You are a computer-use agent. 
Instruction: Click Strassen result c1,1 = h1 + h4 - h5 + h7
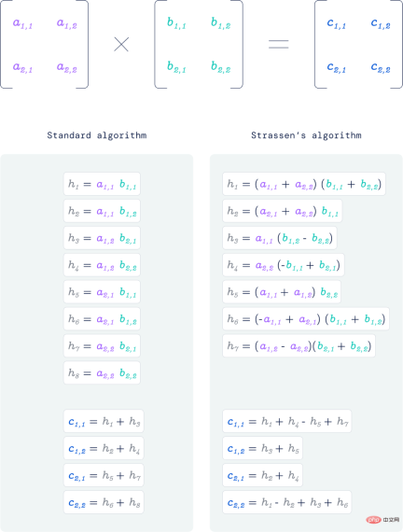click(x=287, y=421)
